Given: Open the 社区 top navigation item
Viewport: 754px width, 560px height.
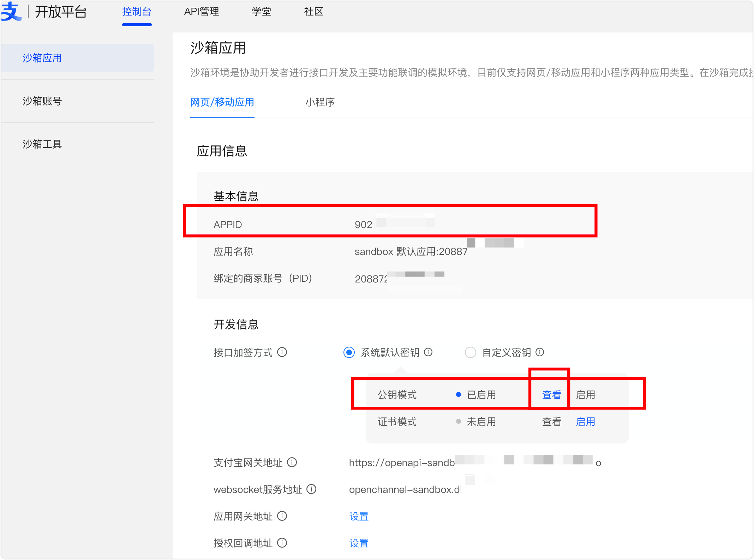Looking at the screenshot, I should pyautogui.click(x=314, y=12).
